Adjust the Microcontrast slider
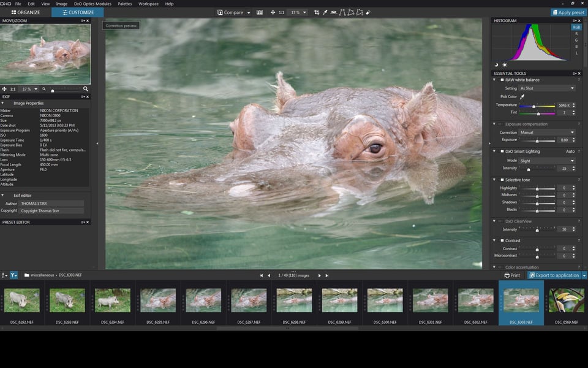588x368 pixels. click(x=537, y=257)
